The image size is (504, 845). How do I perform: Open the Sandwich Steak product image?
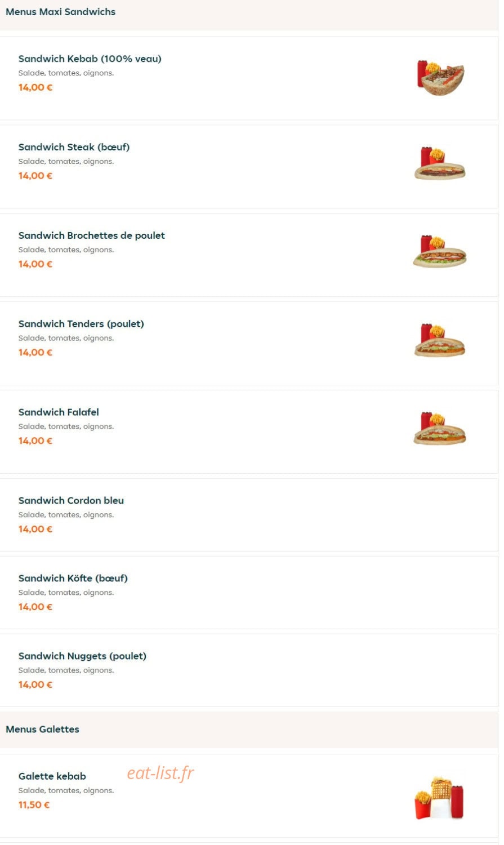(x=440, y=164)
